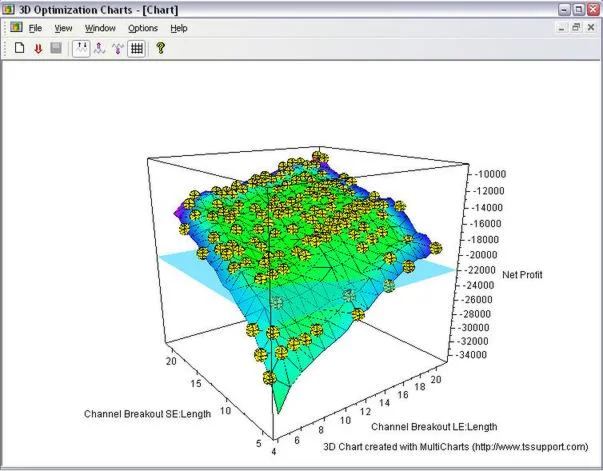Screen dimensions: 603x471
Task: Open the View menu
Action: pyautogui.click(x=63, y=28)
